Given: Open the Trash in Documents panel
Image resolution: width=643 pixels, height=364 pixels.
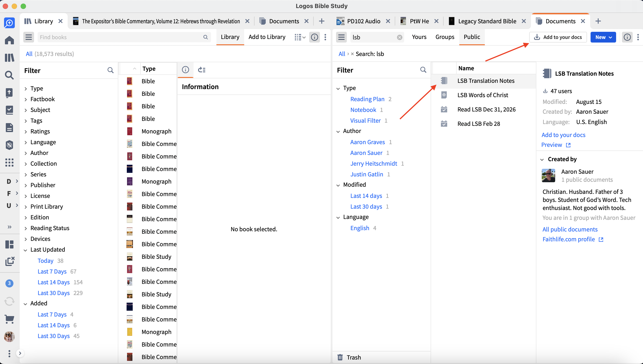Looking at the screenshot, I should 349,357.
